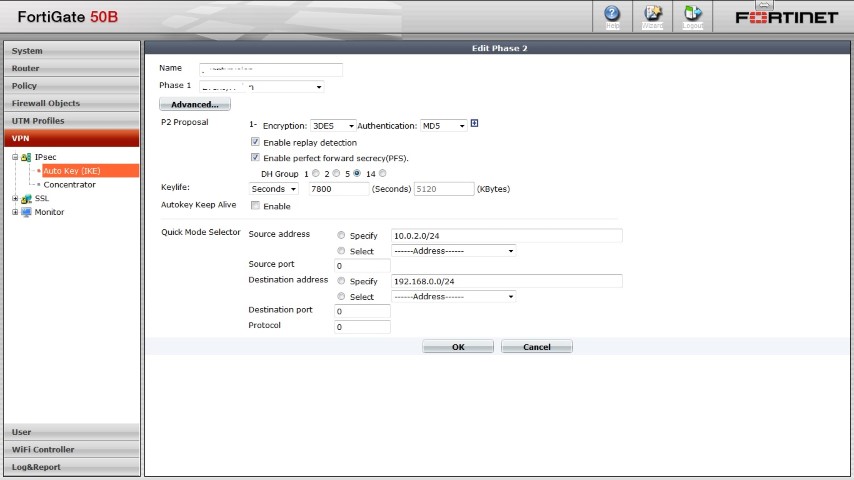
Task: Click the Monitor tree icon
Action: [26, 212]
